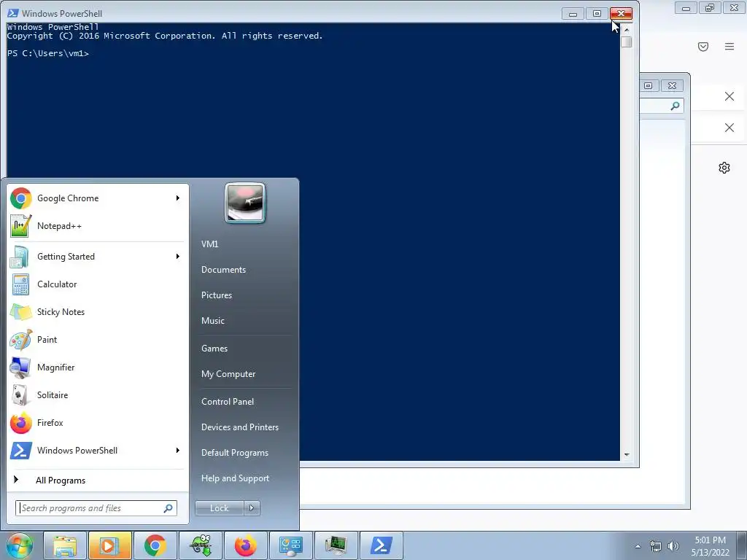Open the green lizard taskbar app
The width and height of the screenshot is (747, 560).
click(200, 545)
